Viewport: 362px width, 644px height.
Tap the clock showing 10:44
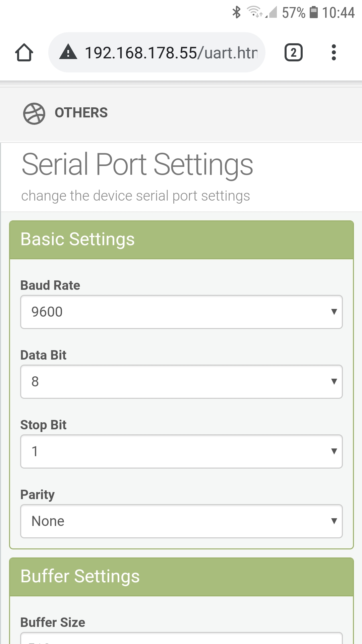click(x=338, y=13)
